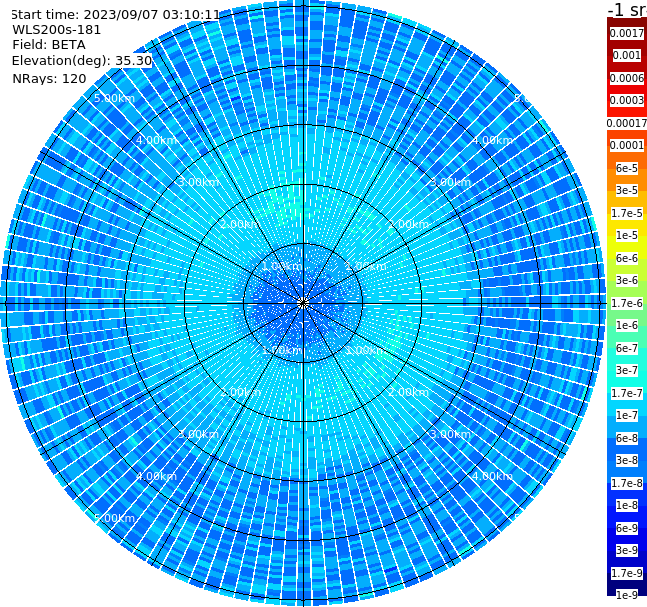The image size is (647, 607).
Task: Click the lower-right 1.00km range label
Action: 366,350
